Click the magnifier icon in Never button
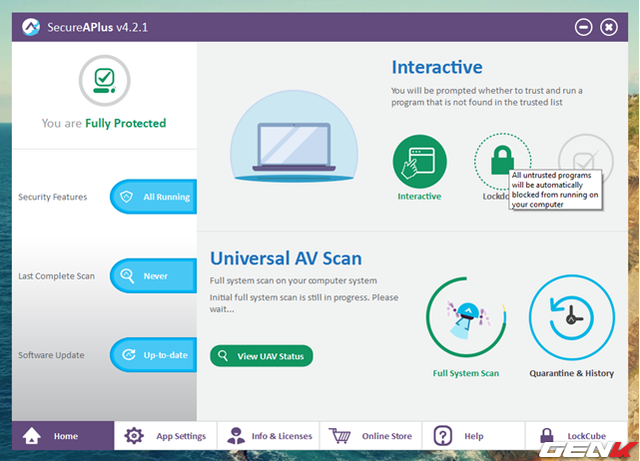 [x=127, y=276]
